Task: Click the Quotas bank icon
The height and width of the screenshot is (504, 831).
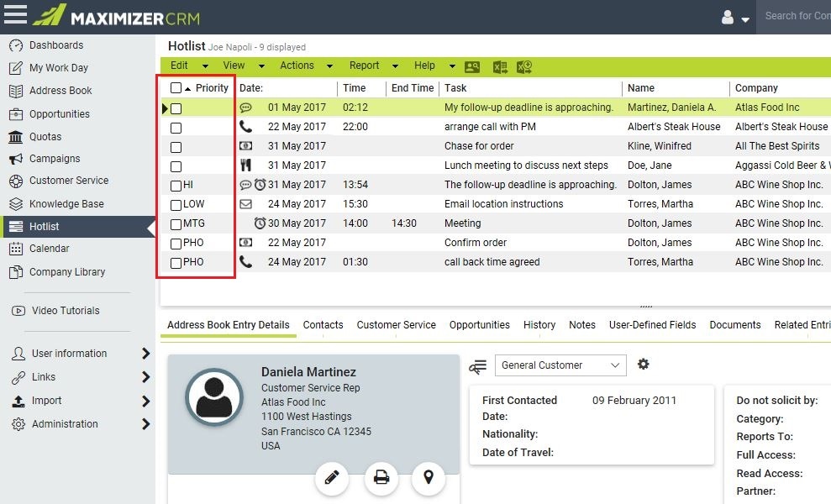Action: 16,137
